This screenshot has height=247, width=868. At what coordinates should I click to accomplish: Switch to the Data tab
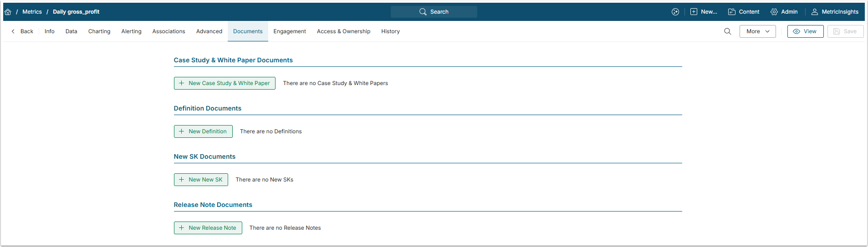[71, 31]
